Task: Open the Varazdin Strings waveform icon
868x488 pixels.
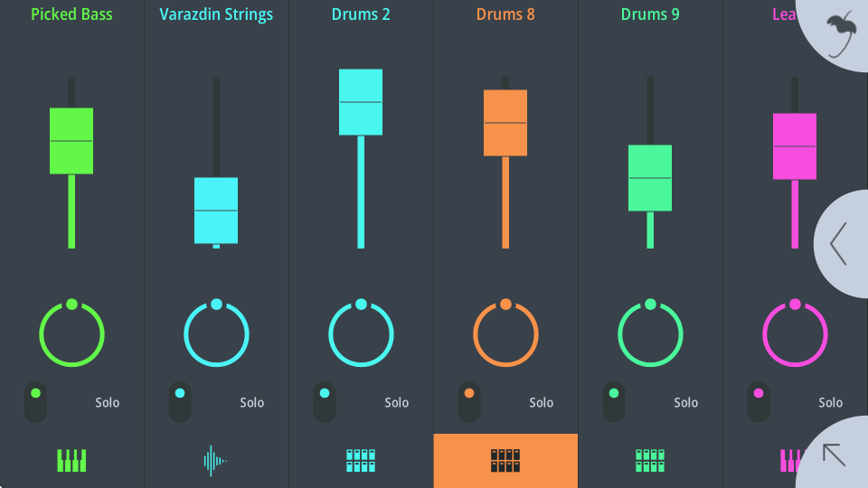Action: click(x=215, y=460)
